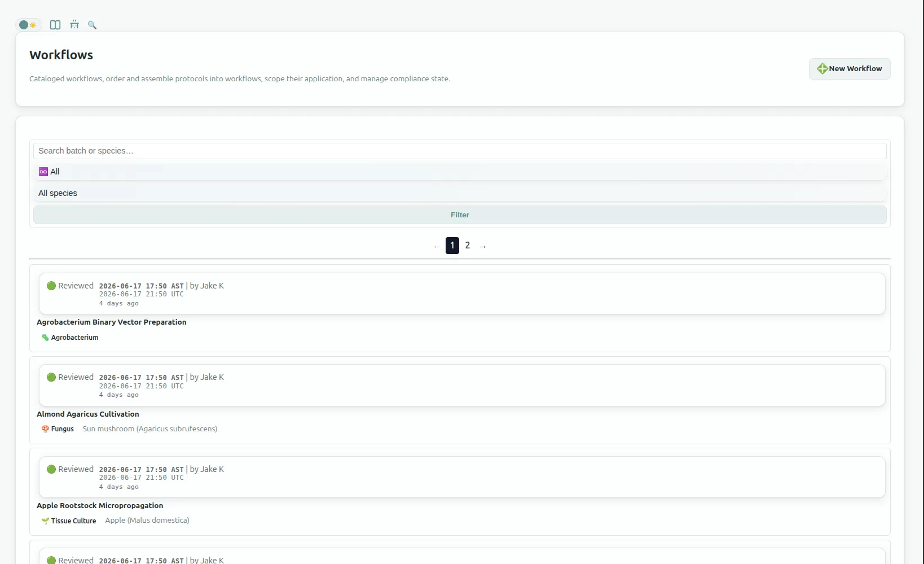Click Apple (Malus domestica) species text
Screen dimensions: 924x564
(x=147, y=521)
